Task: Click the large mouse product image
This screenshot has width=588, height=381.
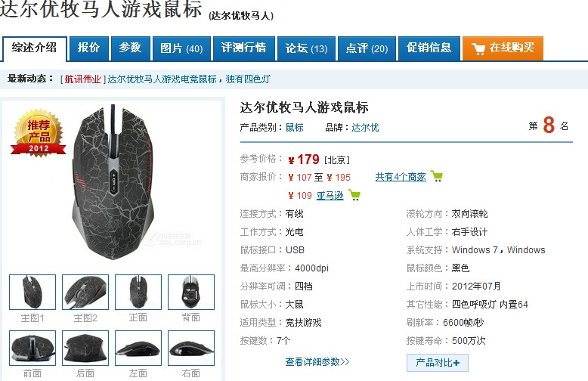Action: click(113, 182)
